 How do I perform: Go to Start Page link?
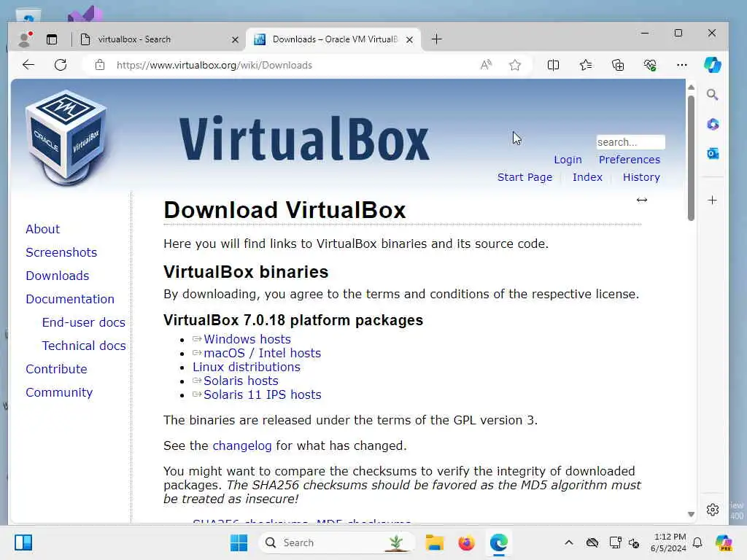(x=525, y=177)
